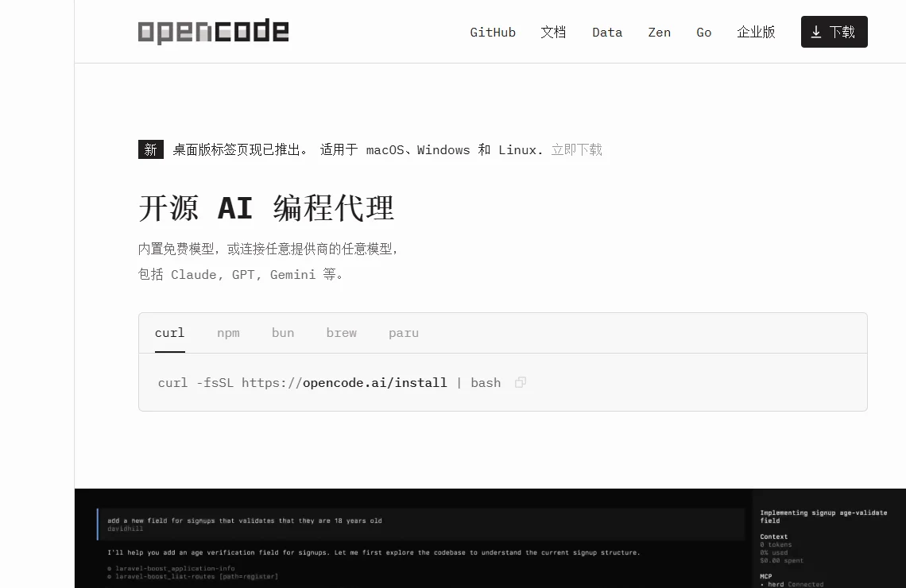
Task: Open the 文档 docs link
Action: 553,33
